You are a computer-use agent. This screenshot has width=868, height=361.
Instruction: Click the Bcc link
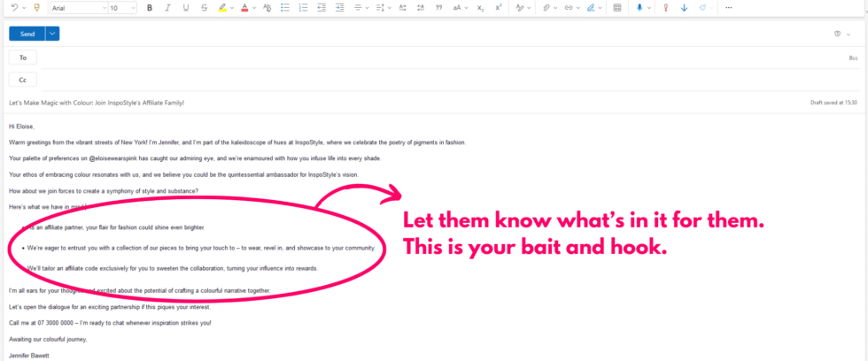point(853,58)
